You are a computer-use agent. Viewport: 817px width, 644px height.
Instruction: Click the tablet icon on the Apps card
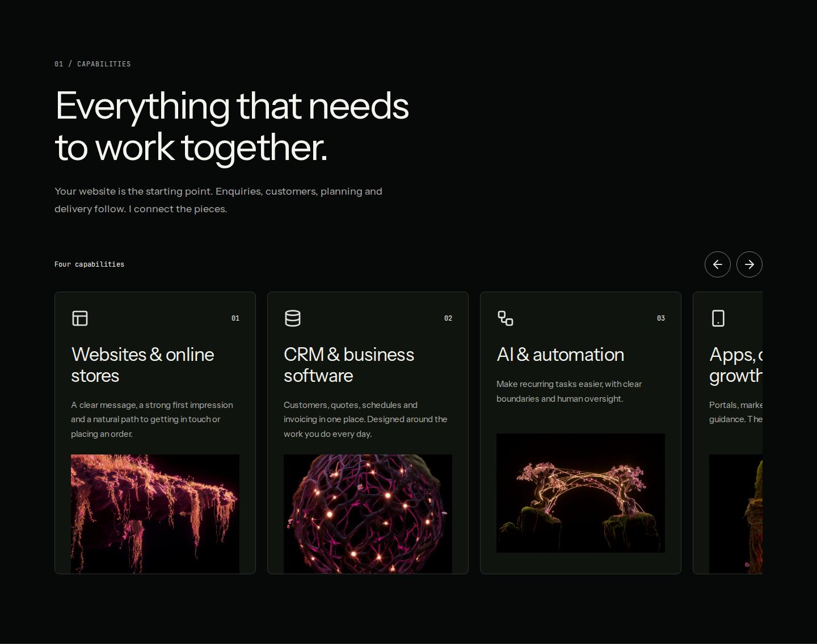tap(718, 318)
